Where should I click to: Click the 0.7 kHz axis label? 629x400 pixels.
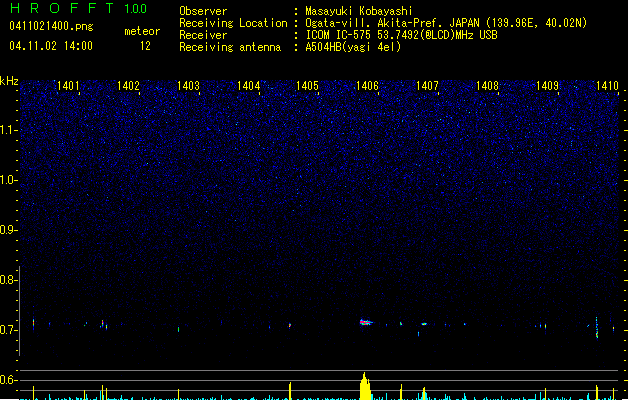[8, 330]
